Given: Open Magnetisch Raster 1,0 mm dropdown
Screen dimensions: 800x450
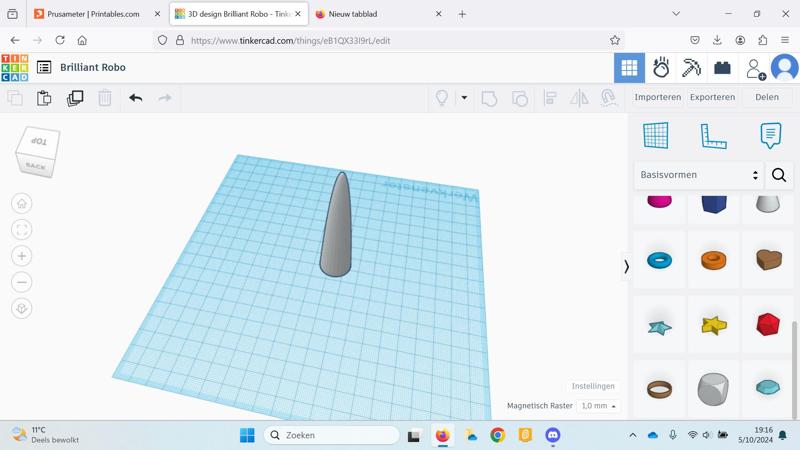Looking at the screenshot, I should tap(599, 406).
